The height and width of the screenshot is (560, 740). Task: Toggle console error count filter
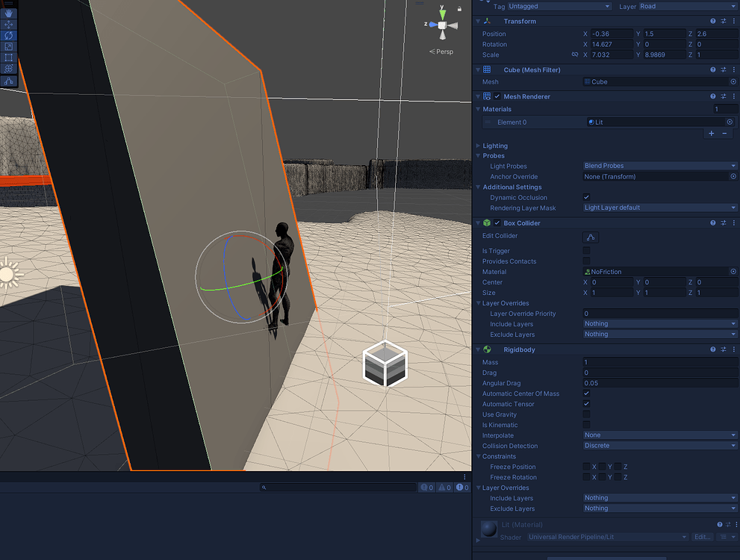(462, 488)
